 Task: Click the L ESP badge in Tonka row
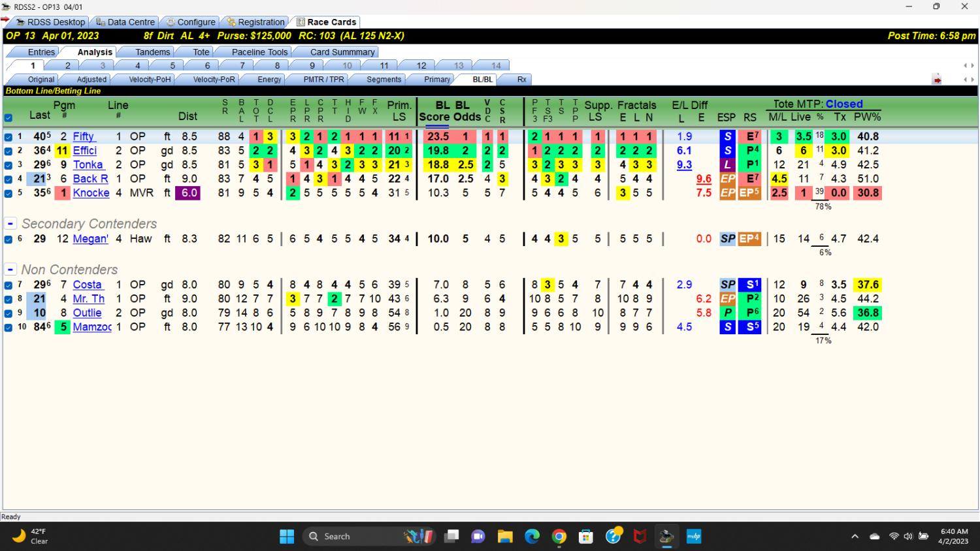[x=727, y=165]
